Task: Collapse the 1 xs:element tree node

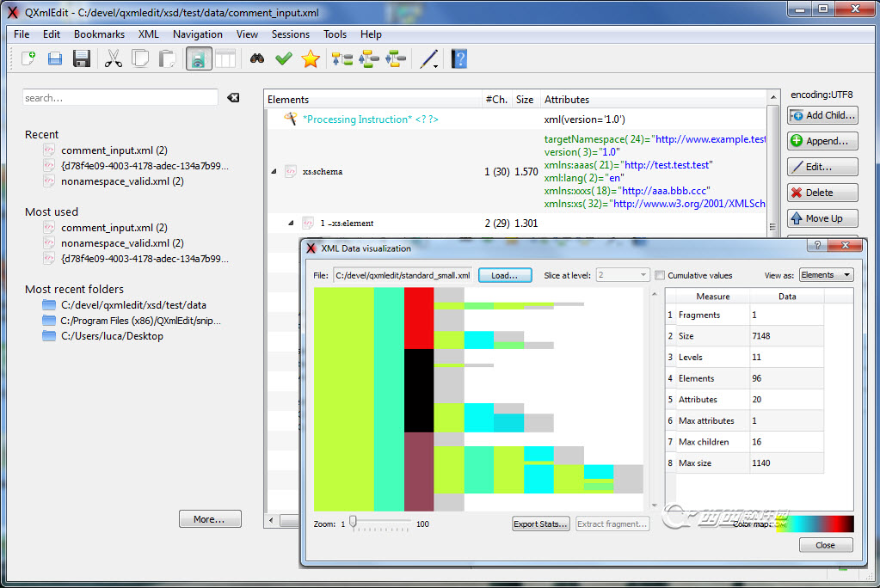Action: tap(291, 223)
